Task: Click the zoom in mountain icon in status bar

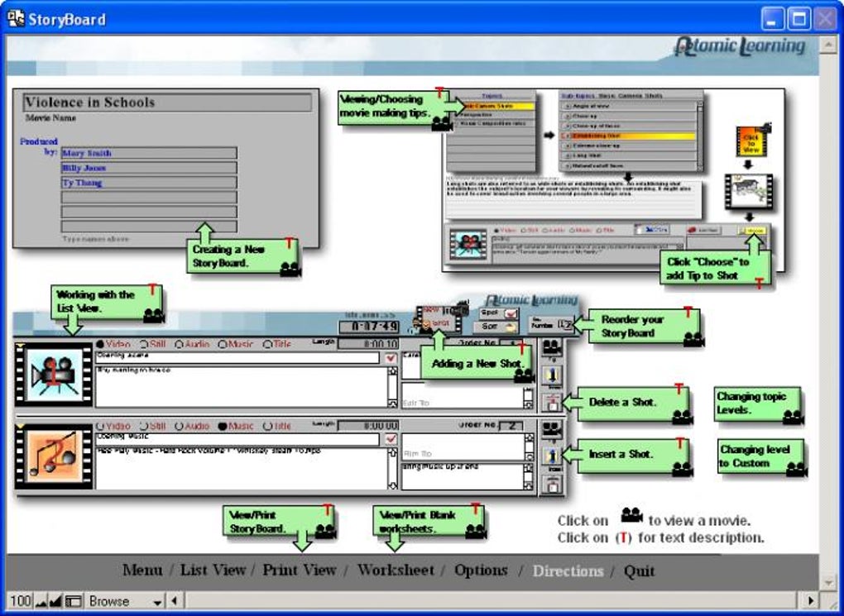Action: [55, 601]
